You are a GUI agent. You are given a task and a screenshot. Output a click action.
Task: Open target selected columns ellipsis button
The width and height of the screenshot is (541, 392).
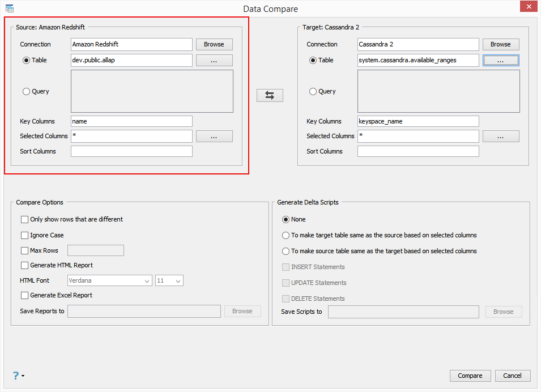click(x=501, y=137)
